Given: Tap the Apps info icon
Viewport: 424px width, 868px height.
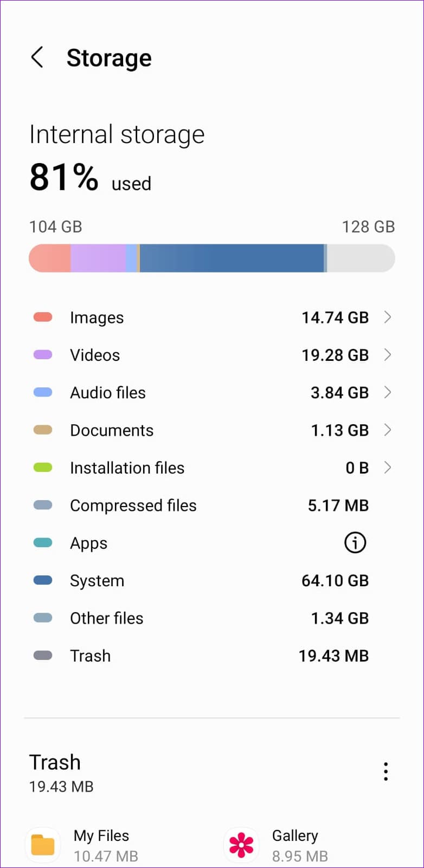Looking at the screenshot, I should 355,542.
